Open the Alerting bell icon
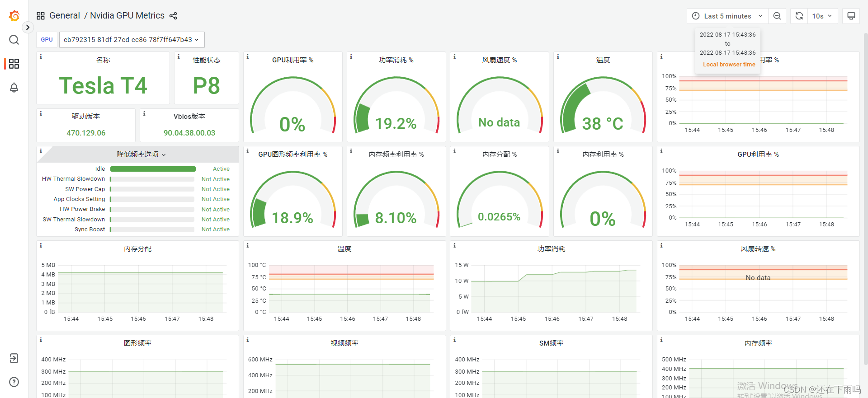The width and height of the screenshot is (868, 398). coord(14,88)
